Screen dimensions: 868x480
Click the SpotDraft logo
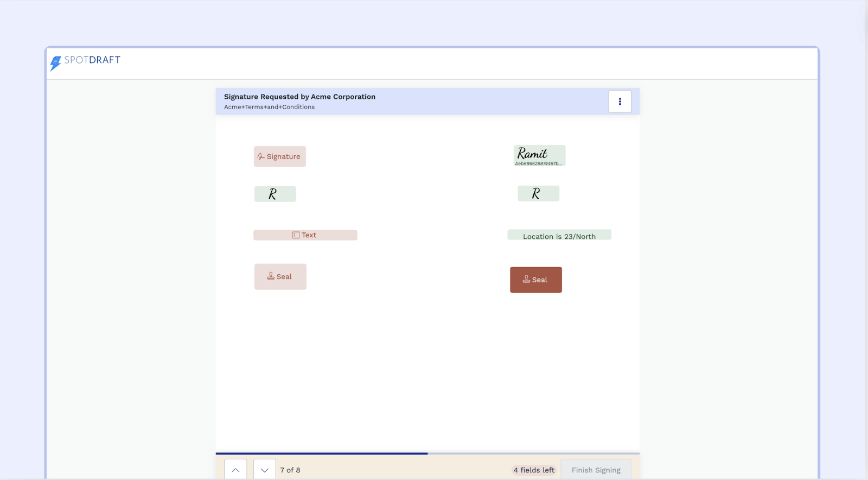85,62
